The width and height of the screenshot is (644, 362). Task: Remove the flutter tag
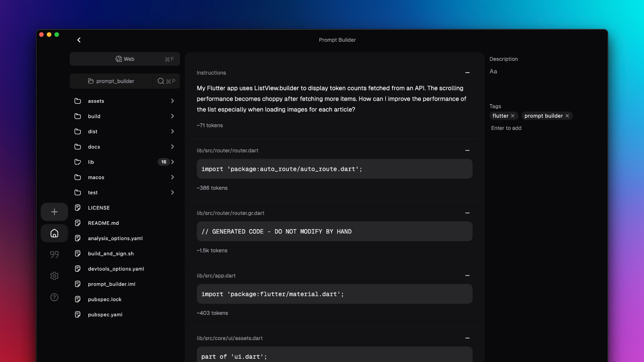click(513, 116)
